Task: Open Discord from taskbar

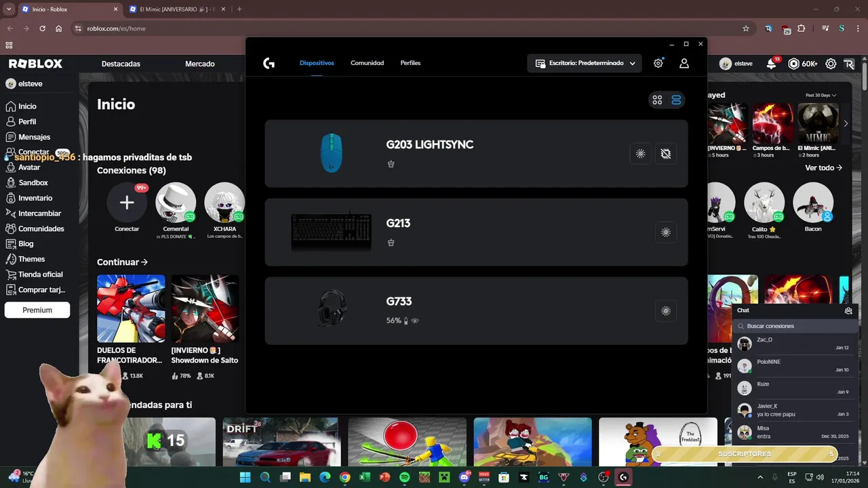Action: pyautogui.click(x=464, y=477)
